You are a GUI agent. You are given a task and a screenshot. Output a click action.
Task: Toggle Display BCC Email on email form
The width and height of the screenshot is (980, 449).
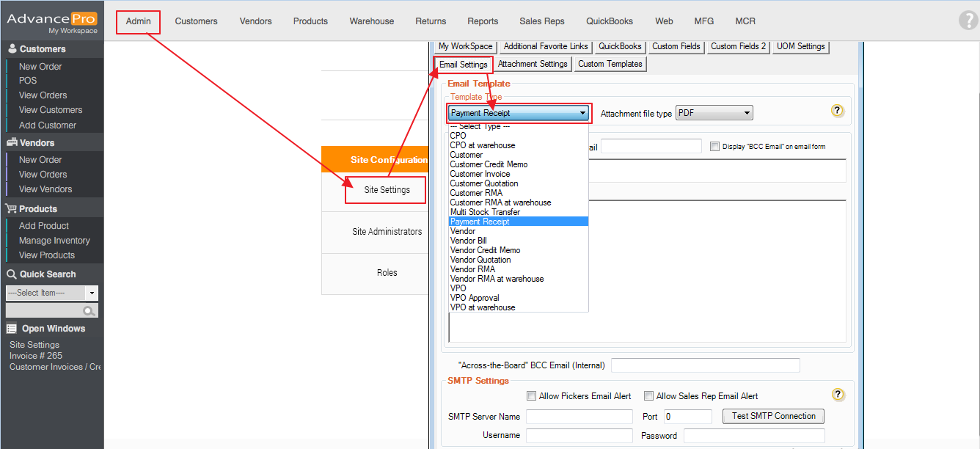pyautogui.click(x=714, y=147)
